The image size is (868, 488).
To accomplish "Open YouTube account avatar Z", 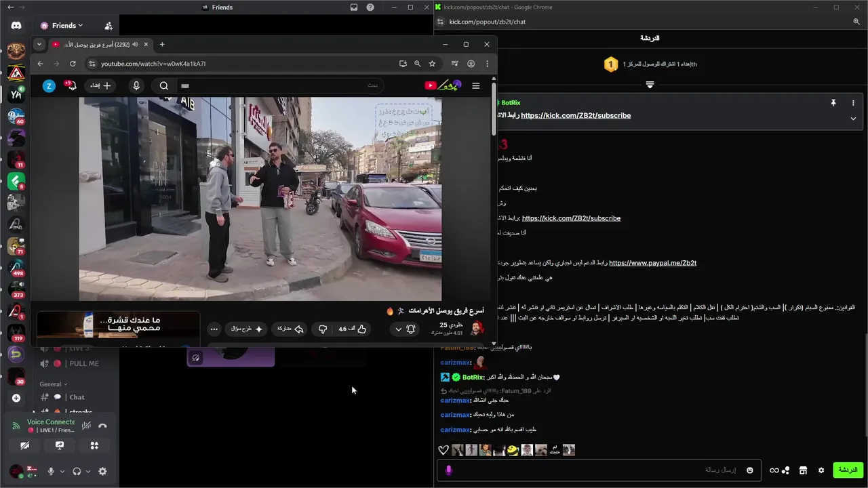I will pyautogui.click(x=49, y=85).
